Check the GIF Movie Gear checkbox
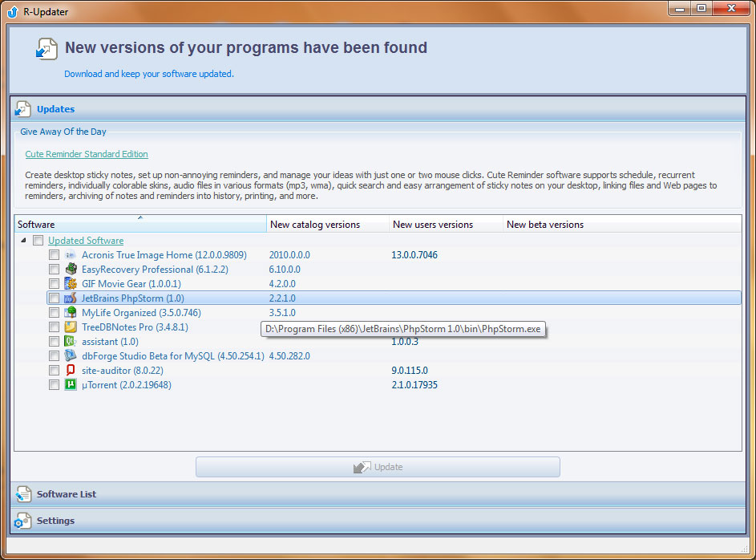 click(54, 284)
